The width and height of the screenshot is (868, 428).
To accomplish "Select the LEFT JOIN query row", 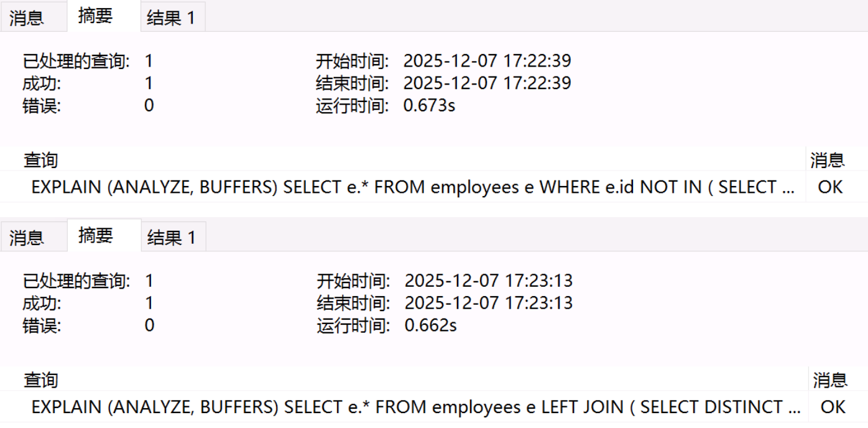I will pyautogui.click(x=416, y=407).
